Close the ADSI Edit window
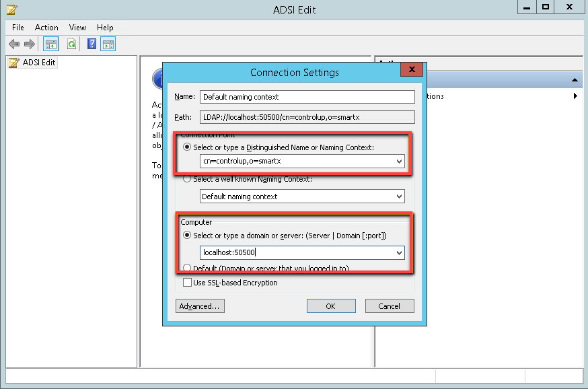Image resolution: width=588 pixels, height=389 pixels. (569, 7)
